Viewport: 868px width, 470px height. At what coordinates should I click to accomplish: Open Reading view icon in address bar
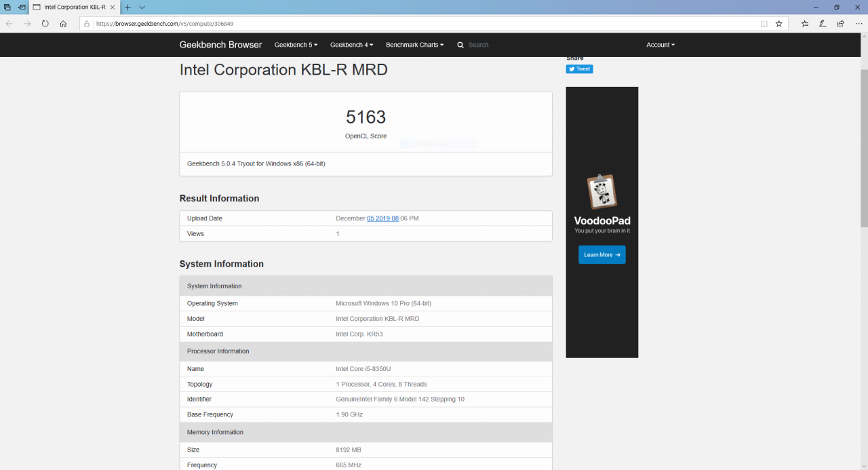764,23
